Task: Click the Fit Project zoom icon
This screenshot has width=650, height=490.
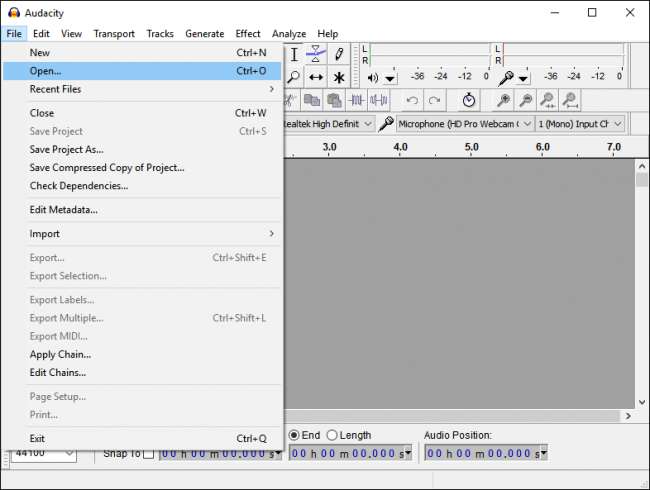Action: [x=570, y=100]
